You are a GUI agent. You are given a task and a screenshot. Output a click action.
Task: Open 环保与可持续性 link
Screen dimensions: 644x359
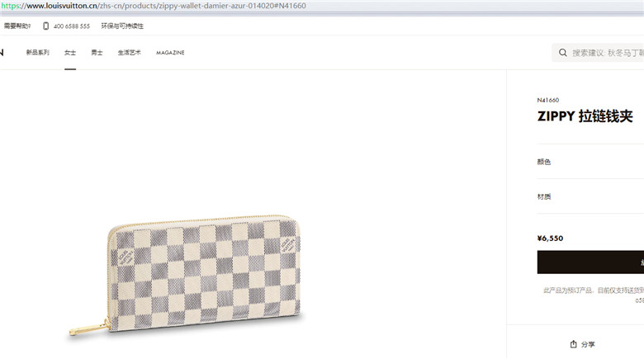coord(122,26)
